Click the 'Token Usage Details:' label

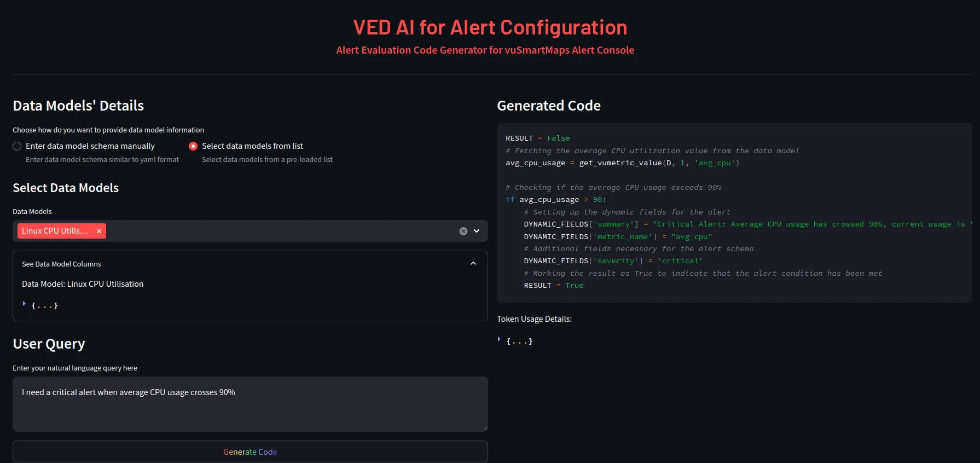pos(534,319)
